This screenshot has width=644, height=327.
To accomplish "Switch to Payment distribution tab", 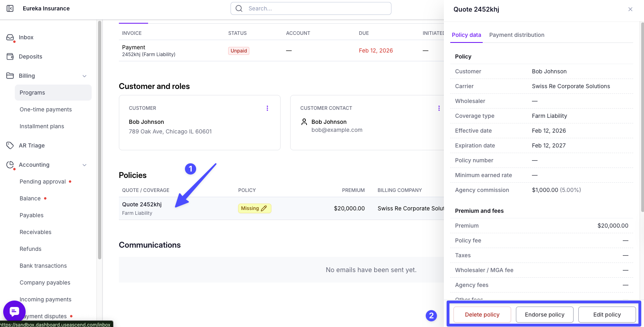I will point(517,35).
